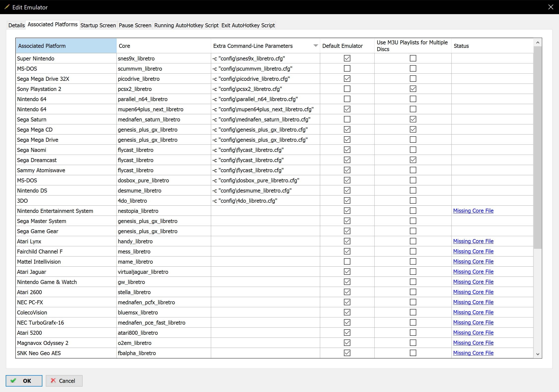Open Missing Core File link for Atari 5200

click(x=473, y=333)
